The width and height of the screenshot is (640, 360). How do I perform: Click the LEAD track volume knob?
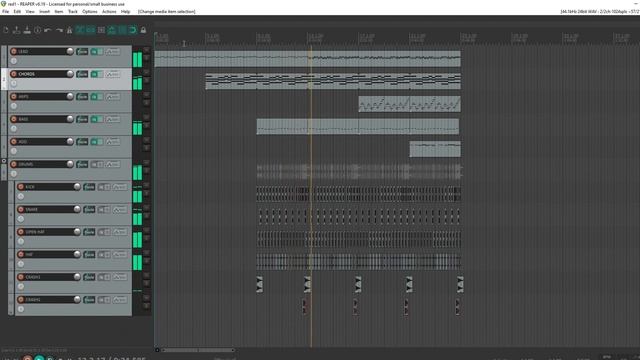coord(70,51)
